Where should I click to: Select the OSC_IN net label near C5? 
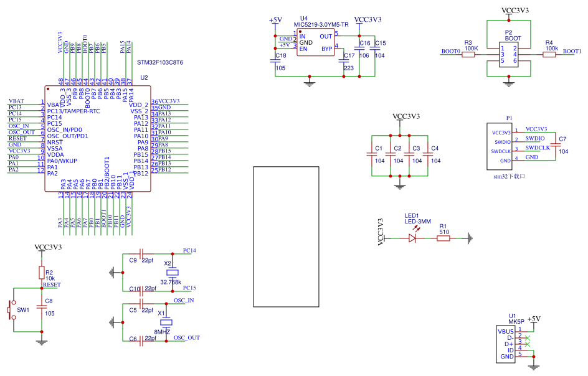183,301
